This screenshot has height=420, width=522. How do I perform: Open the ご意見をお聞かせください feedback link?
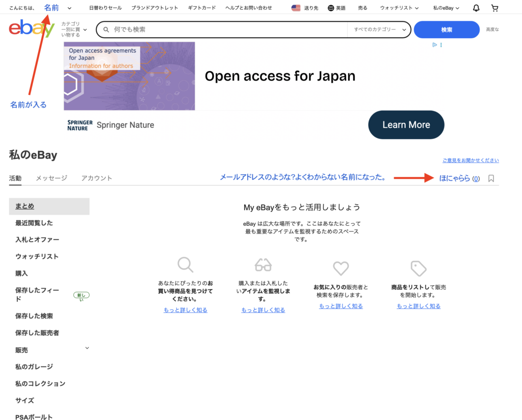(471, 161)
